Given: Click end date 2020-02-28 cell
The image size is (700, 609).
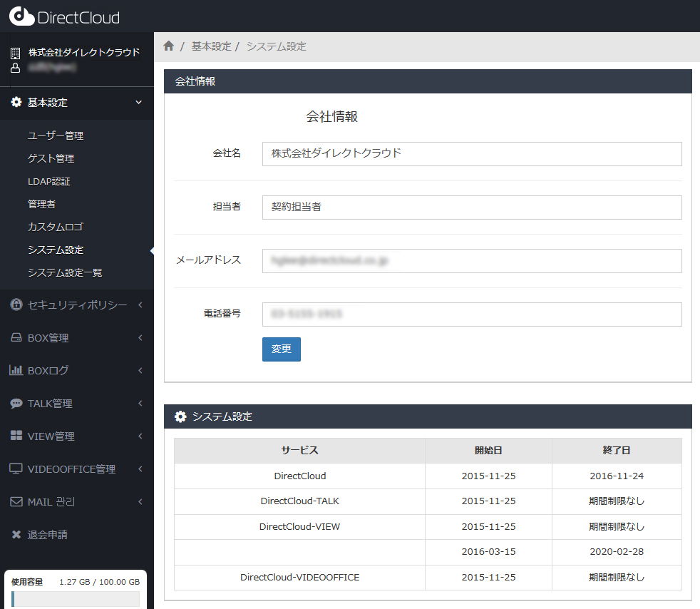Looking at the screenshot, I should click(x=617, y=552).
